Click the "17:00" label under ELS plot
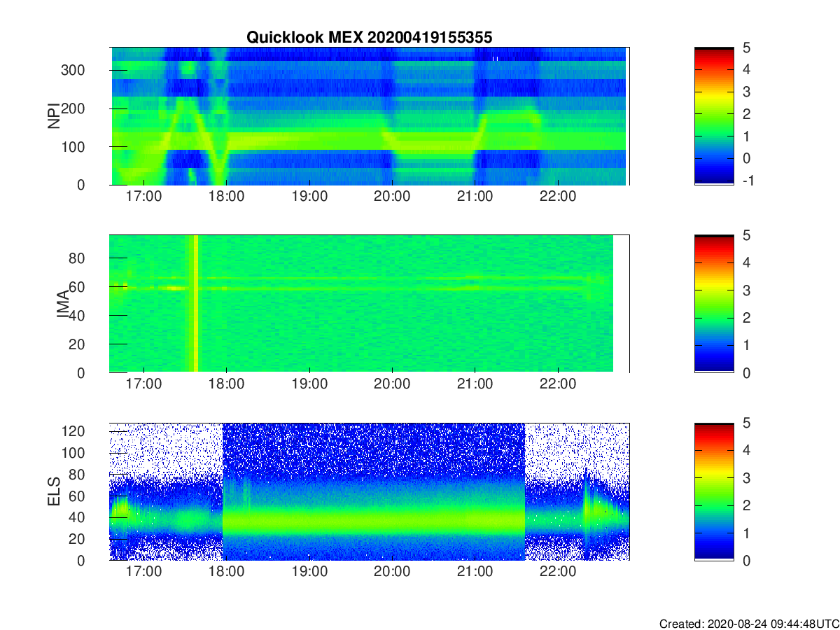The width and height of the screenshot is (840, 630). (143, 572)
